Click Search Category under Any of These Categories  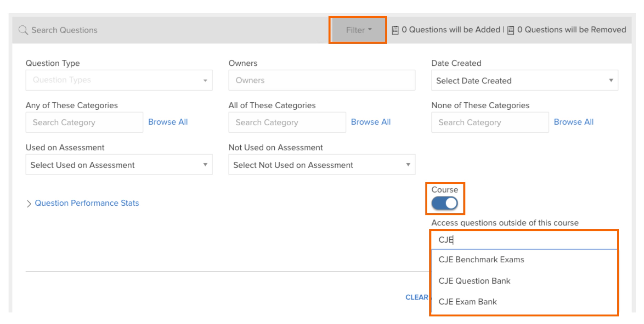[x=84, y=122]
